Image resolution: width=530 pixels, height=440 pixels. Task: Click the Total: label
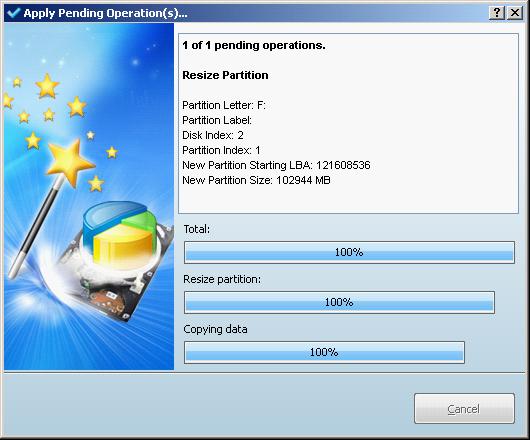pyautogui.click(x=197, y=229)
